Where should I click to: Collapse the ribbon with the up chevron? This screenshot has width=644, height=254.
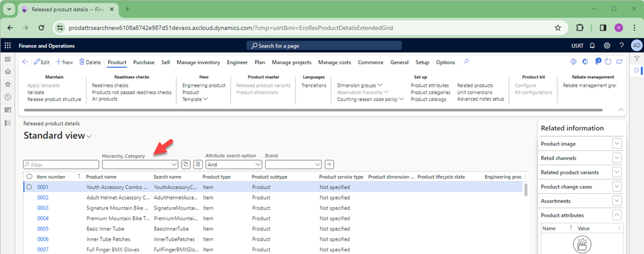coord(621,110)
